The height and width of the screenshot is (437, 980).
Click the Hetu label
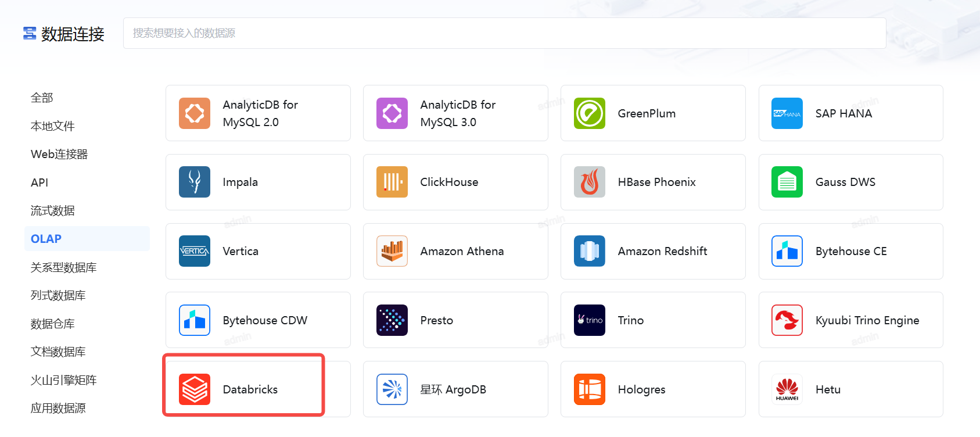[828, 389]
